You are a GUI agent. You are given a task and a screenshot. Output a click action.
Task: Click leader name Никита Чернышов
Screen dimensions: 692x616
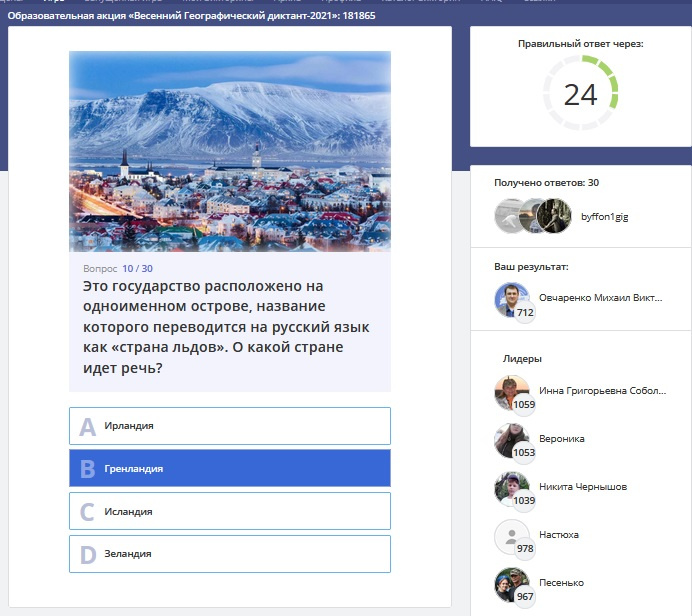583,487
